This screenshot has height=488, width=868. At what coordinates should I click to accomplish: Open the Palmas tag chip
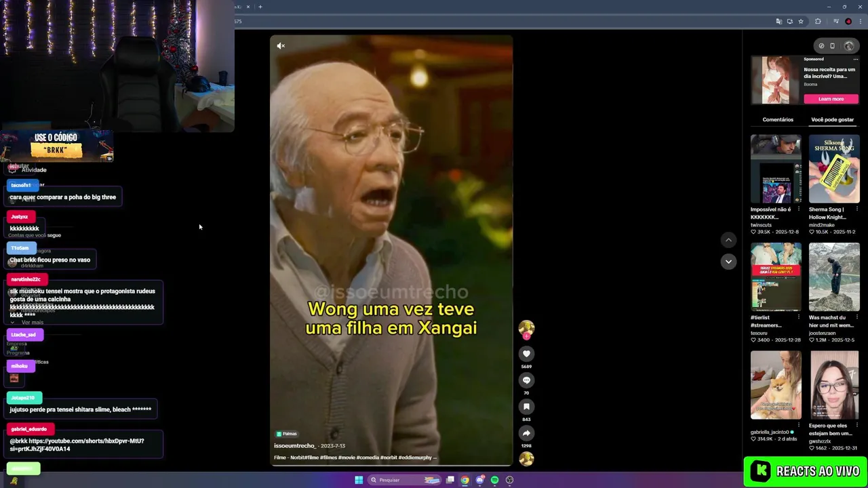point(286,434)
